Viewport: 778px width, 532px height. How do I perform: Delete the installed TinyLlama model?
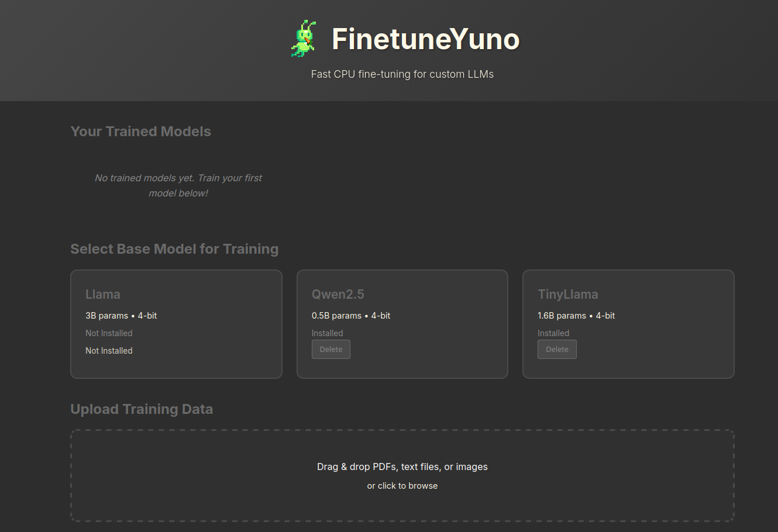556,349
